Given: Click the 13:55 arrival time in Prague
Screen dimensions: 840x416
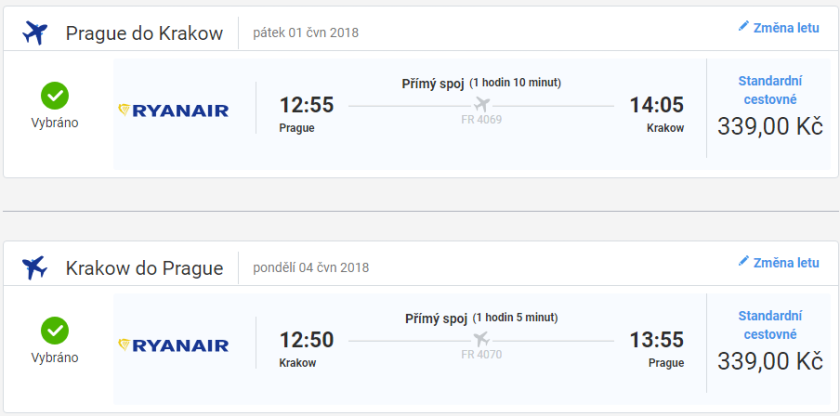Looking at the screenshot, I should click(656, 340).
